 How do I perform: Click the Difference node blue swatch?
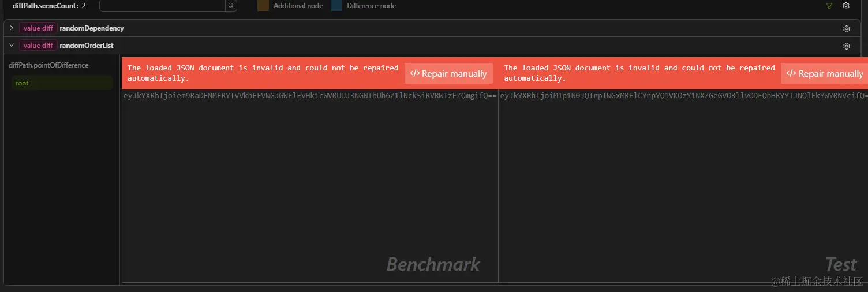(336, 6)
